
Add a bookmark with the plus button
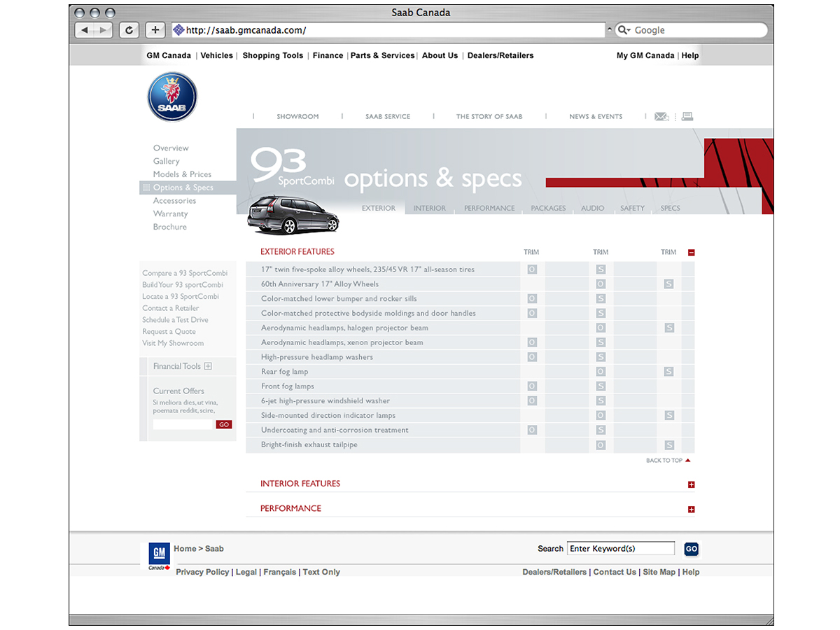(x=155, y=30)
